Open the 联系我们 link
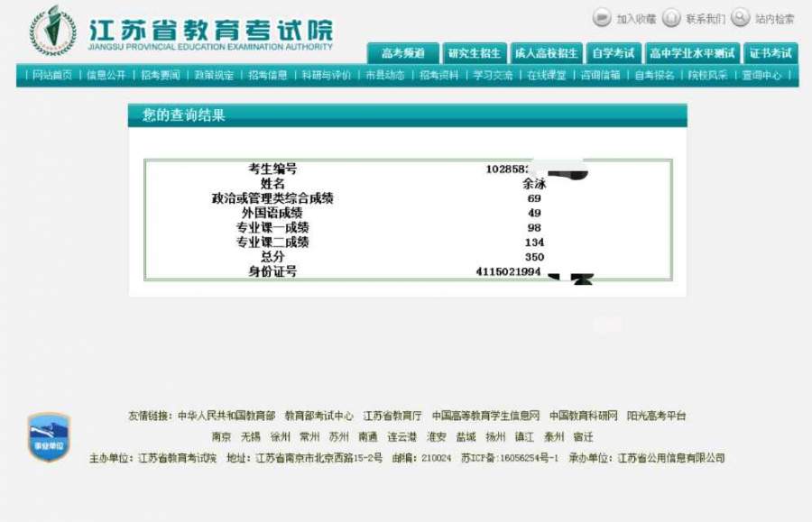The image size is (812, 522). point(706,19)
